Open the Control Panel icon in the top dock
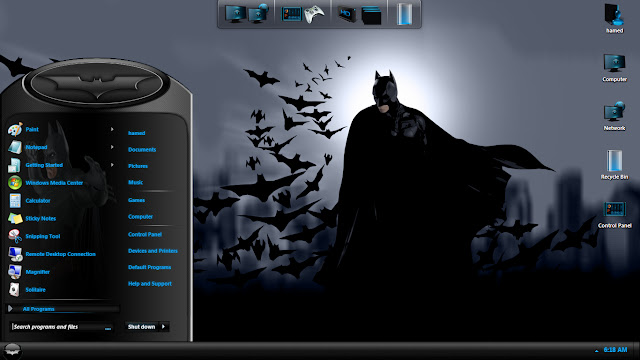The width and height of the screenshot is (640, 360). pyautogui.click(x=291, y=14)
